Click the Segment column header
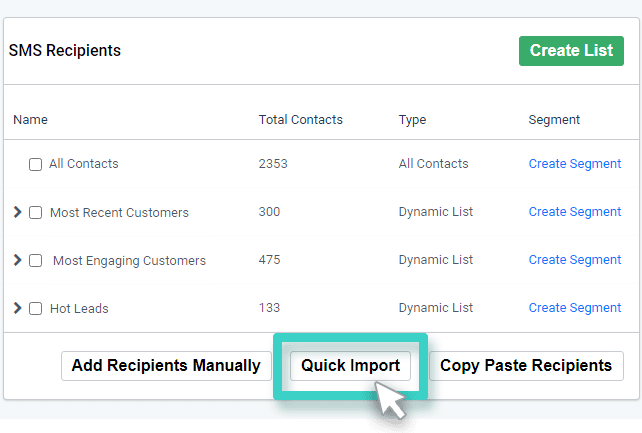The image size is (642, 433). [554, 120]
